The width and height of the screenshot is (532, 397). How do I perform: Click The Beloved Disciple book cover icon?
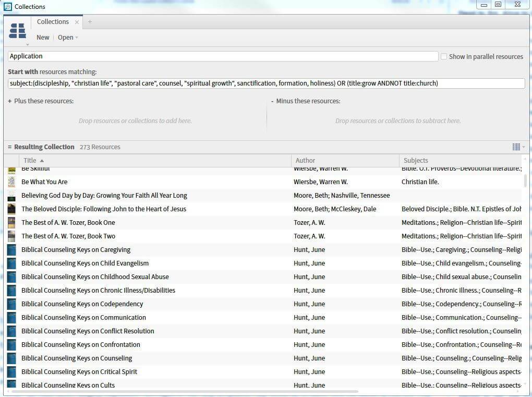coord(11,209)
